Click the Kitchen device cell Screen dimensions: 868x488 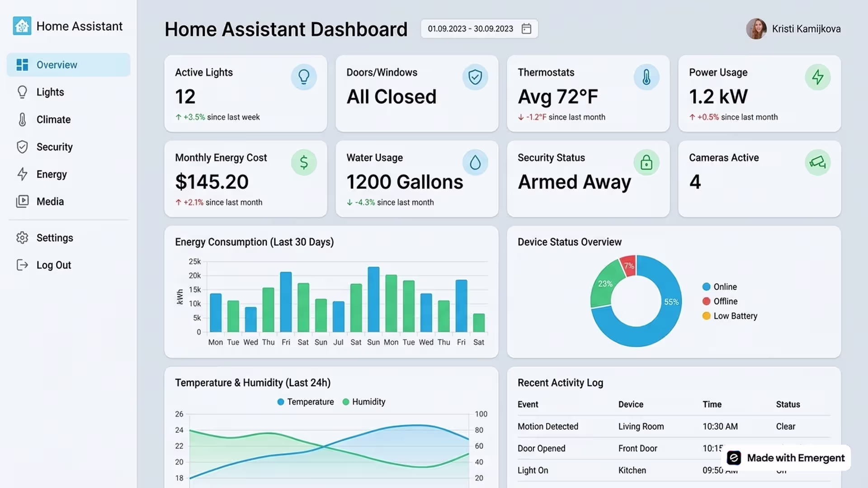click(632, 470)
